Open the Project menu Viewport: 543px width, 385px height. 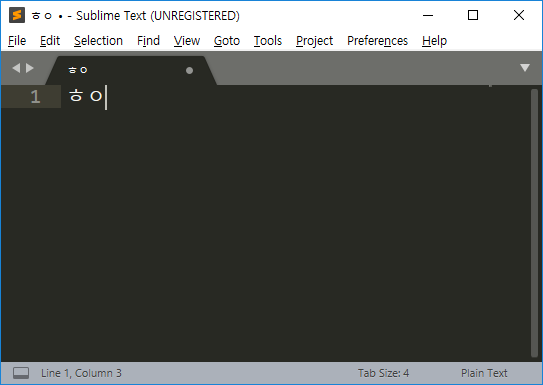tap(314, 41)
